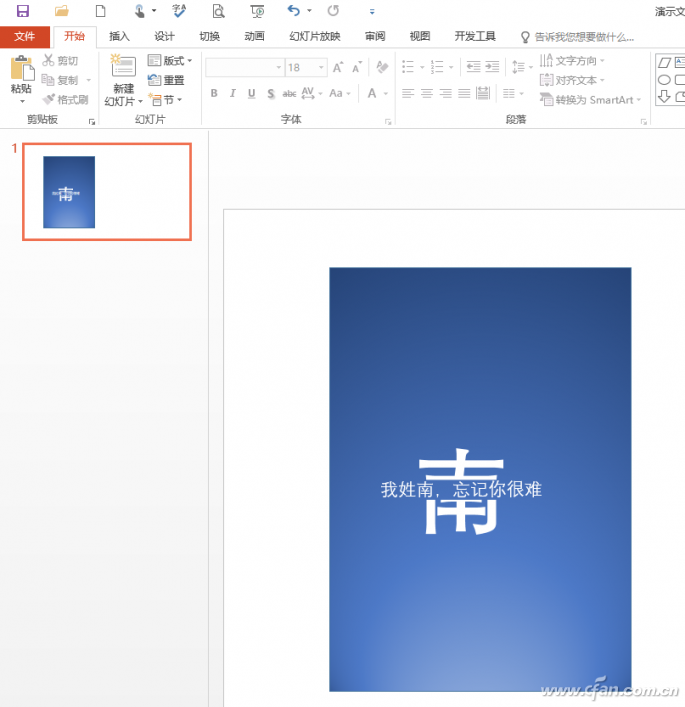685x707 pixels.
Task: Click the columns icon
Action: [x=509, y=93]
